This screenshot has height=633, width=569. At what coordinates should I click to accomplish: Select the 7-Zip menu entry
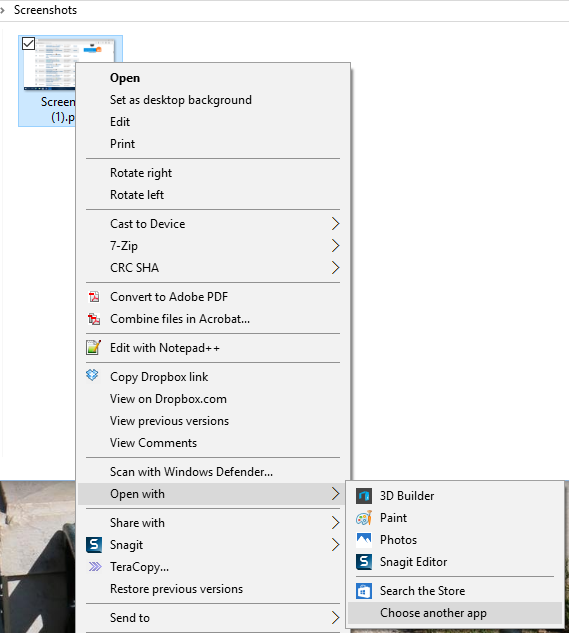[213, 245]
